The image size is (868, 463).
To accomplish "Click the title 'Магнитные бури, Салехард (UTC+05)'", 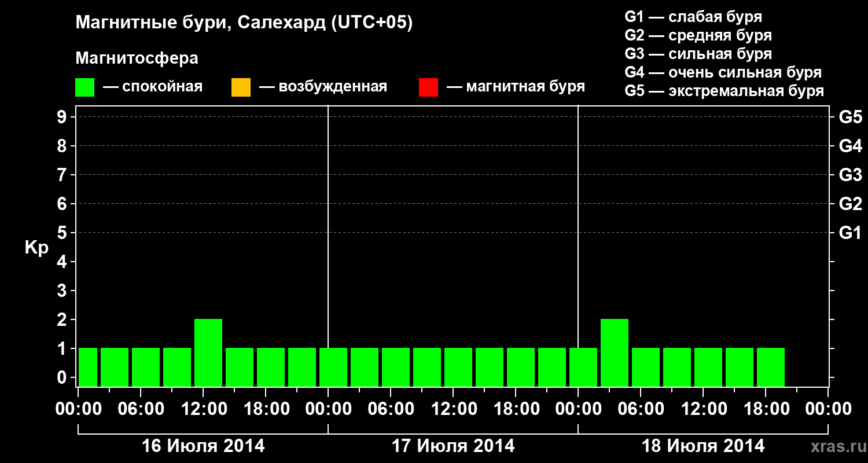I will click(244, 23).
